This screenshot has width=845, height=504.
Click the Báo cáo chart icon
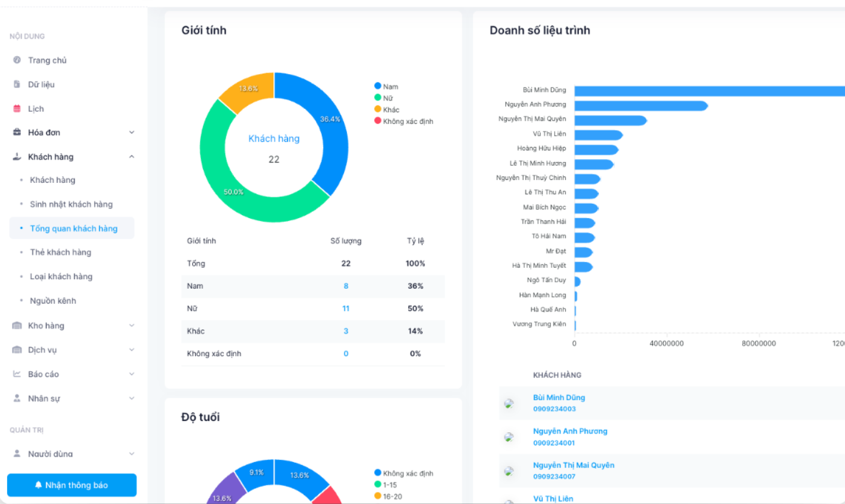(x=17, y=374)
